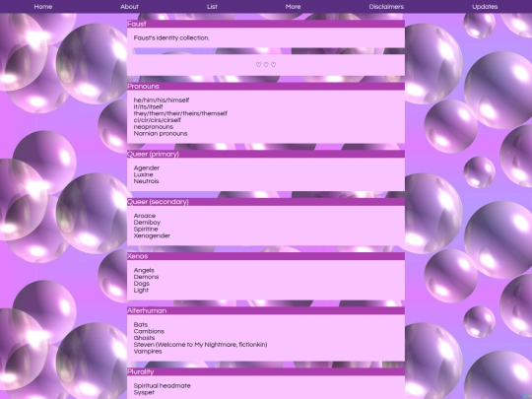Click the Faust section header
532x399 pixels.
pos(266,24)
